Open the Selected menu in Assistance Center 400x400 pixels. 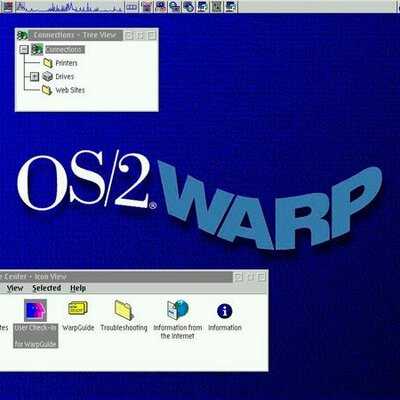tap(47, 288)
